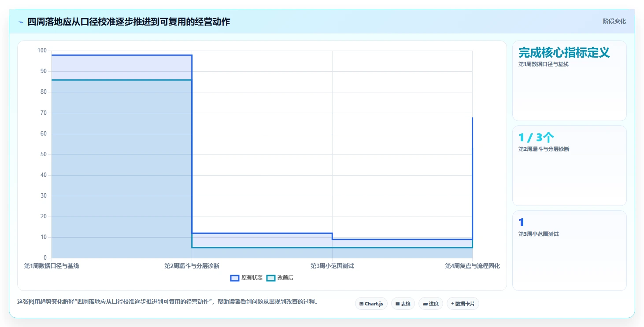The width and height of the screenshot is (644, 327).
Task: Click the x-axis label 第1周数据口径与基线
Action: 52,266
